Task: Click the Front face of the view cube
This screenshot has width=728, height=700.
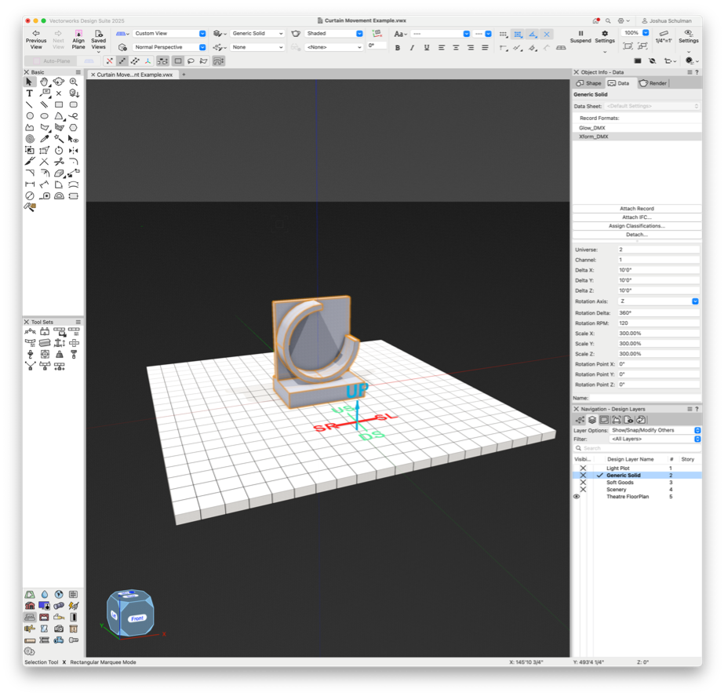Action: point(138,618)
